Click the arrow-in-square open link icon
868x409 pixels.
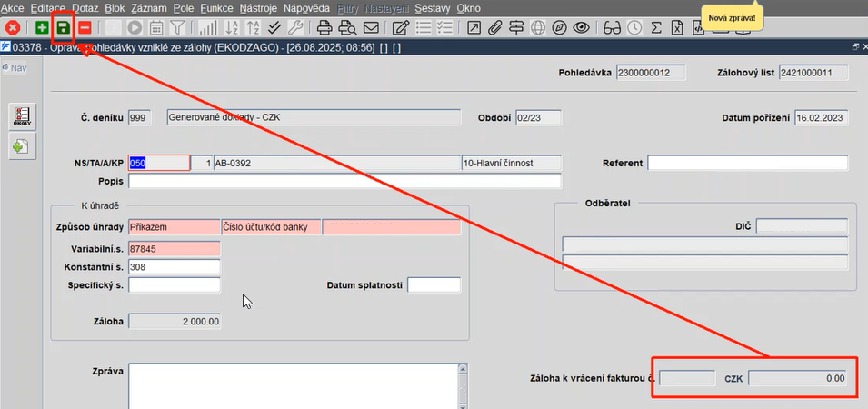(474, 27)
